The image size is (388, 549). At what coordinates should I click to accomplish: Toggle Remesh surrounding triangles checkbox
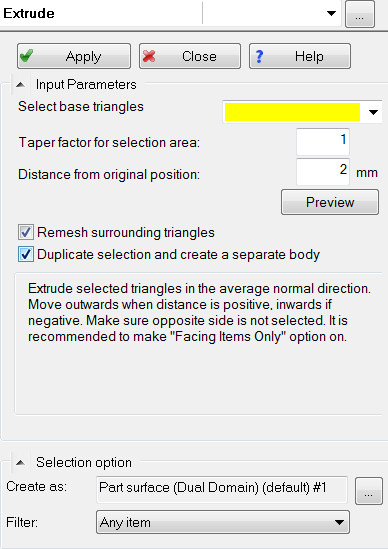(x=26, y=232)
